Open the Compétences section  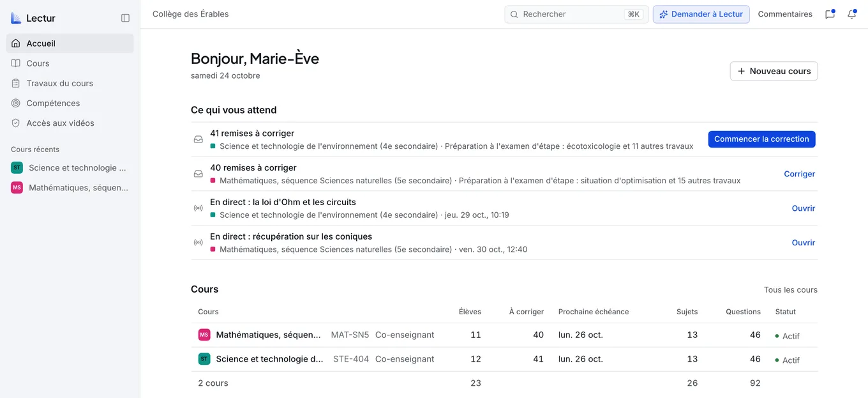(70, 103)
